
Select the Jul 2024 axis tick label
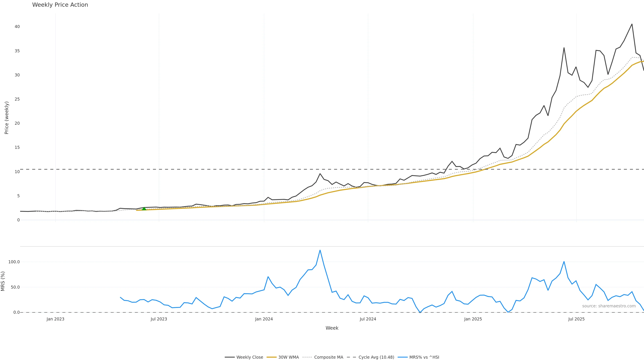(x=368, y=319)
